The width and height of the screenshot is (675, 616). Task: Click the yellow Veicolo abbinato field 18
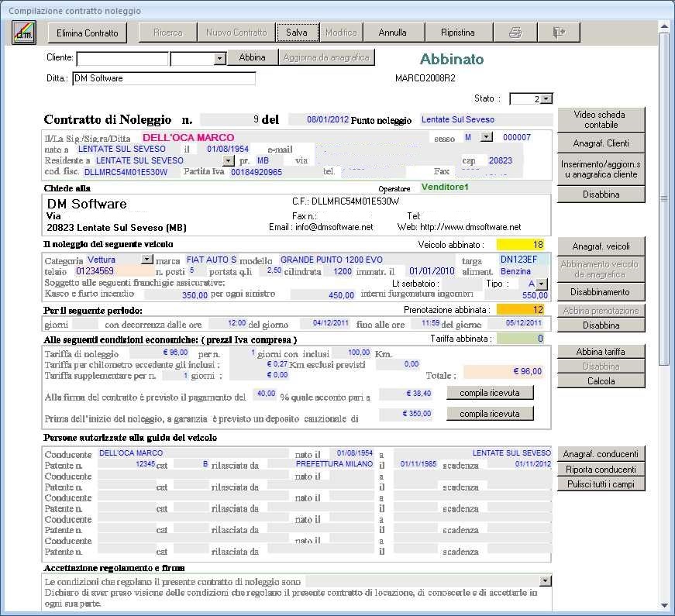click(x=520, y=245)
